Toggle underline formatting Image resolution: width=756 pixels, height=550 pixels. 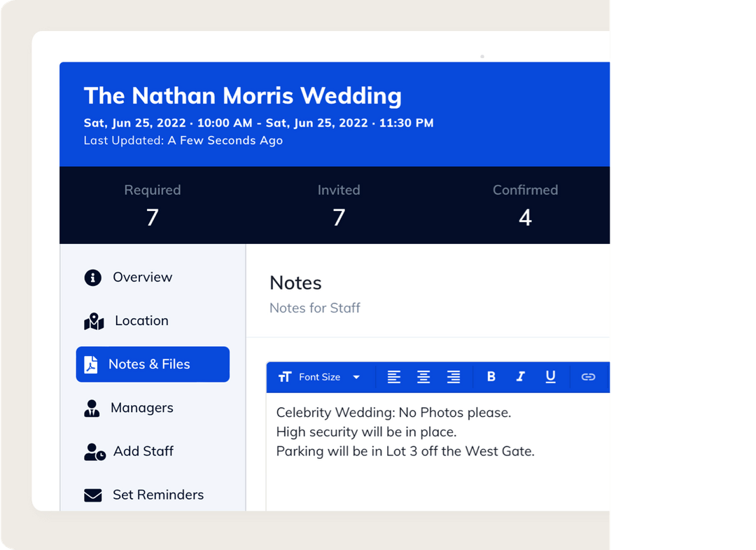coord(551,377)
